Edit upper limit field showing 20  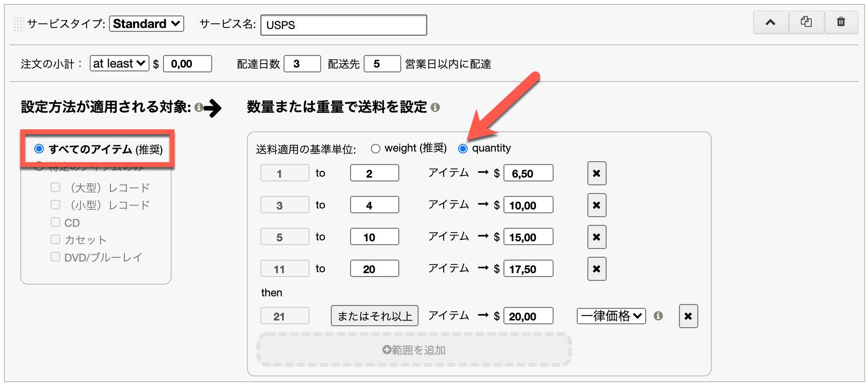[375, 268]
